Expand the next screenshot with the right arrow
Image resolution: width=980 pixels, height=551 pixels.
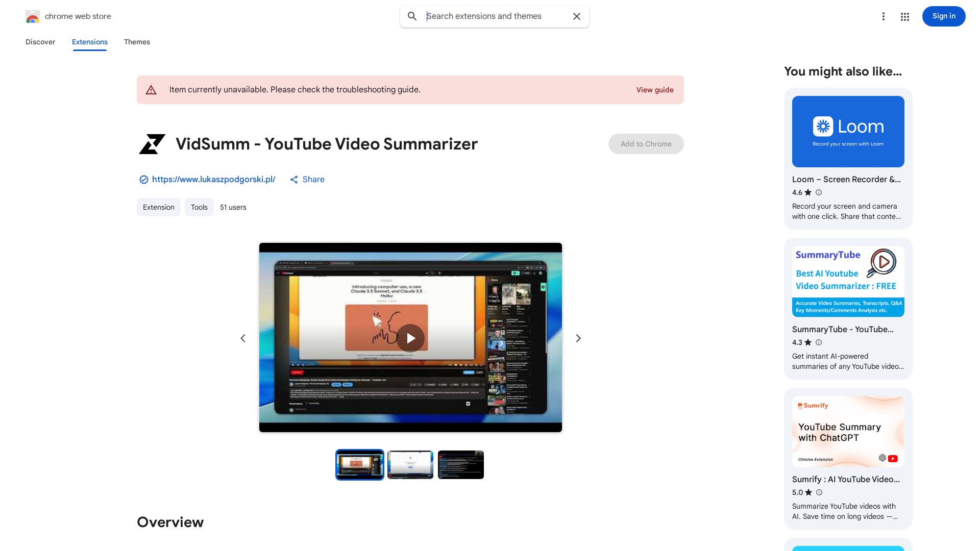coord(578,338)
